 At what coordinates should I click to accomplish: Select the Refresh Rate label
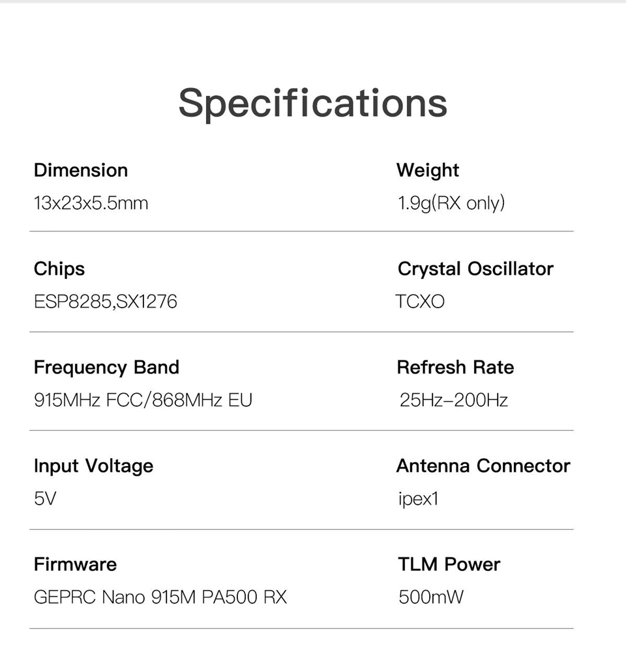(455, 367)
